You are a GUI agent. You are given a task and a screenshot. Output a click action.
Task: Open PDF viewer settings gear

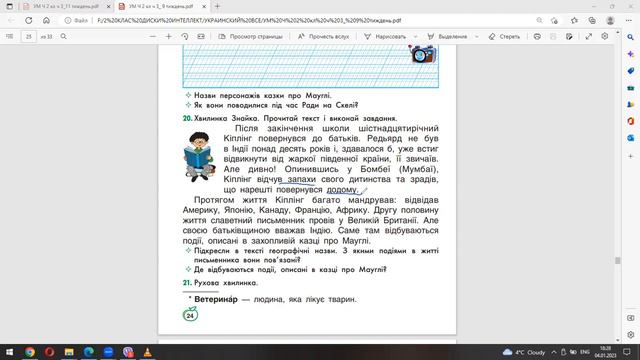[x=604, y=36]
